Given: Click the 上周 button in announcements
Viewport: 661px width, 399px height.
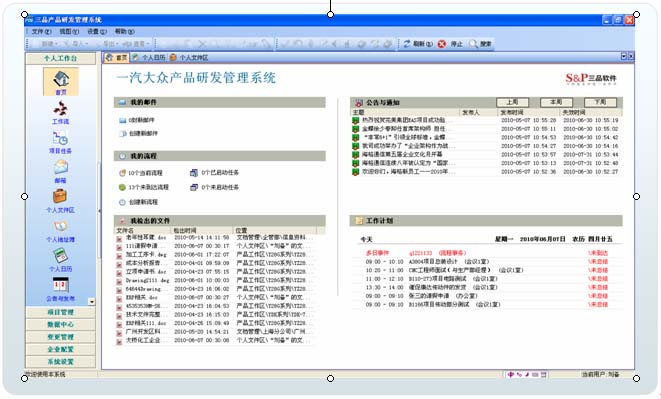Looking at the screenshot, I should [512, 102].
